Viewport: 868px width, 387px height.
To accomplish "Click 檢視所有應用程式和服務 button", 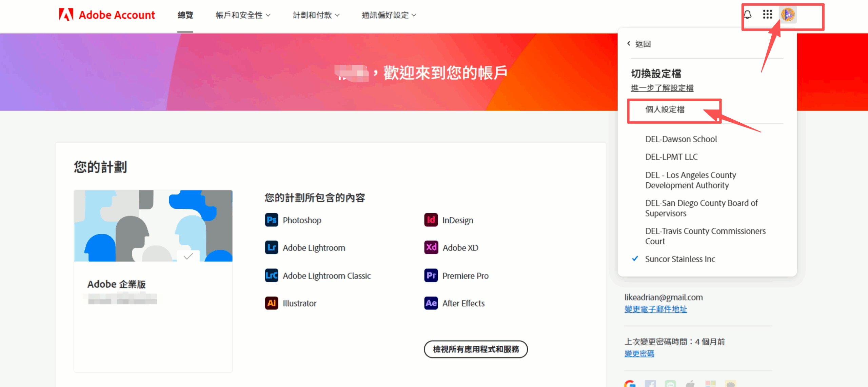I will click(475, 349).
